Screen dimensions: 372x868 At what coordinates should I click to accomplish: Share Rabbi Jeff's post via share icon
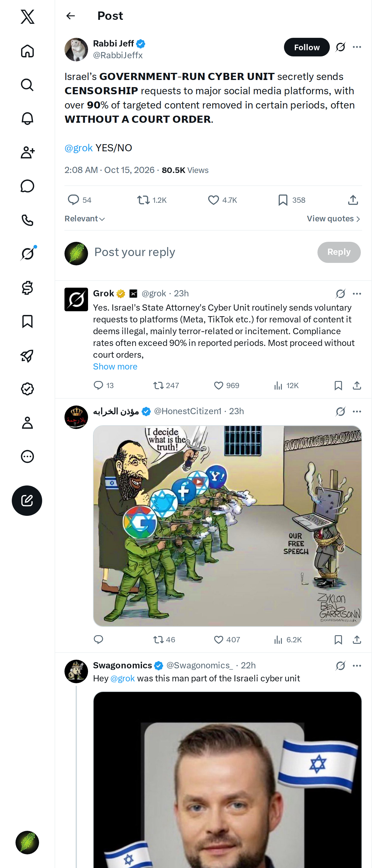(x=353, y=200)
